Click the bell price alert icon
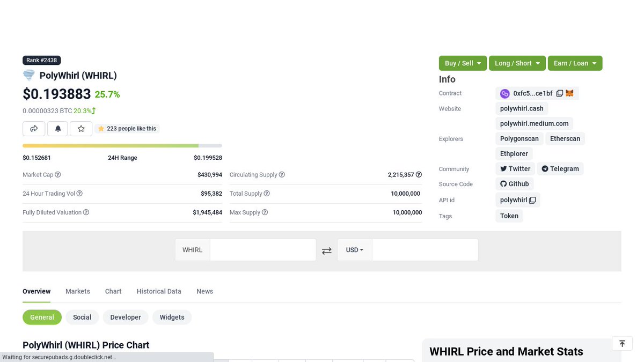644x362 pixels. 57,129
